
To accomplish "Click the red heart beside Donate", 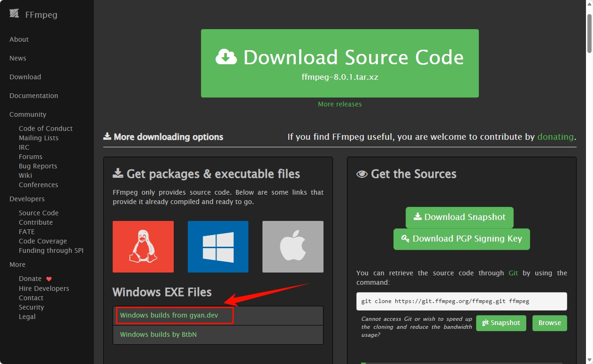I will click(49, 279).
